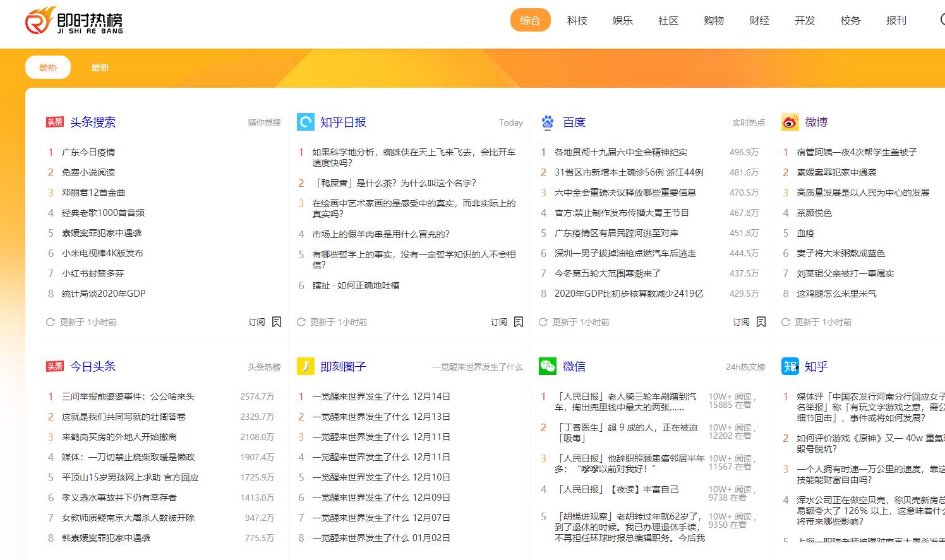Image resolution: width=945 pixels, height=560 pixels.
Task: Click the blue 知 Zhihu logo icon
Action: point(790,366)
